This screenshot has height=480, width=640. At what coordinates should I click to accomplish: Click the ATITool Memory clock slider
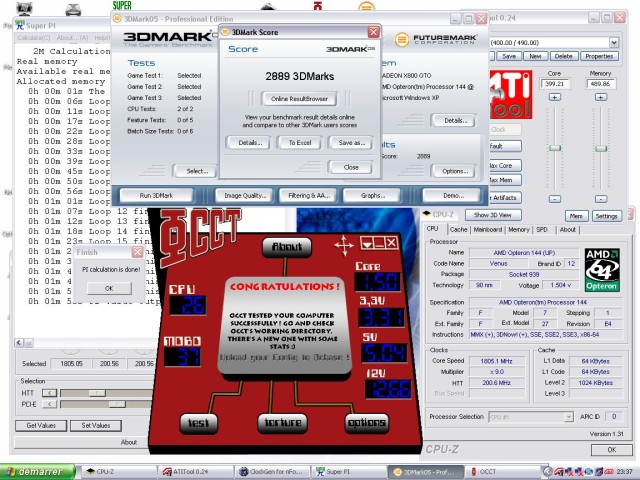click(600, 148)
